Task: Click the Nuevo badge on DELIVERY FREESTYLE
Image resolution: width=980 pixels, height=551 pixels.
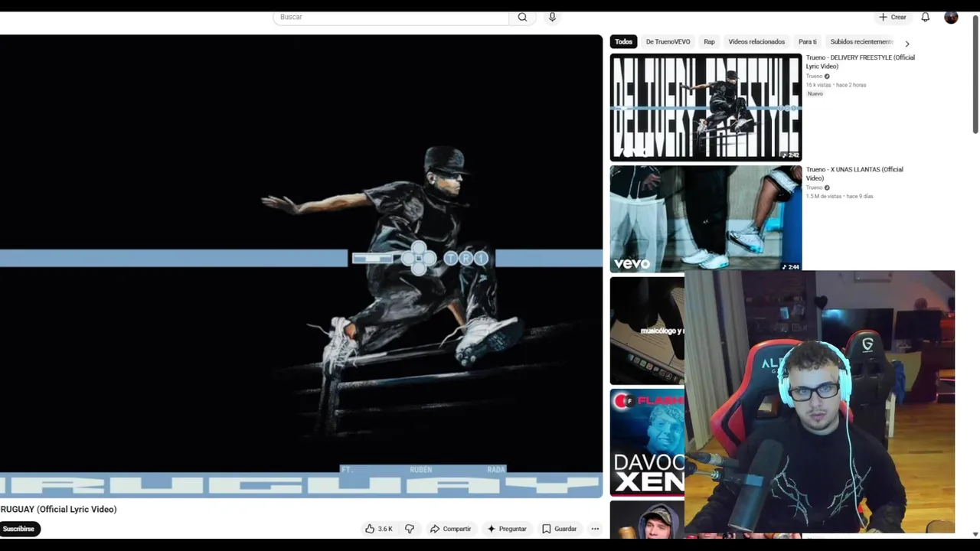Action: (815, 93)
